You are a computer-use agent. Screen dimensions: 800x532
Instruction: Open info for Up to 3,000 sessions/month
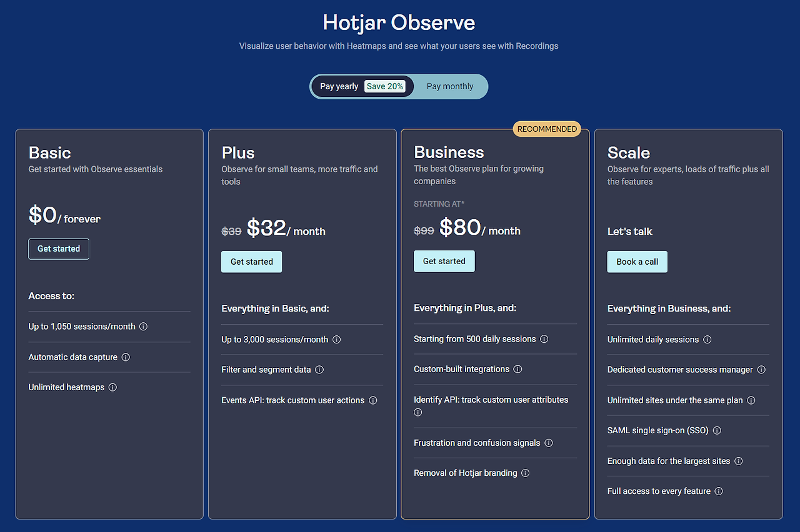point(336,340)
